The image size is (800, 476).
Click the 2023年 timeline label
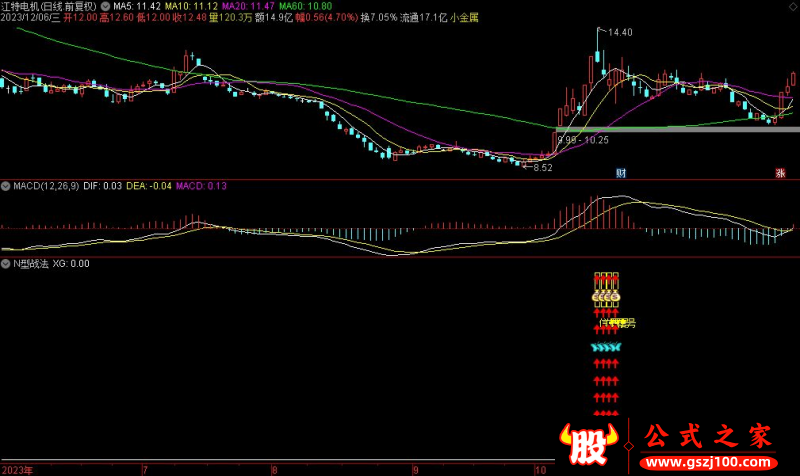tap(18, 469)
